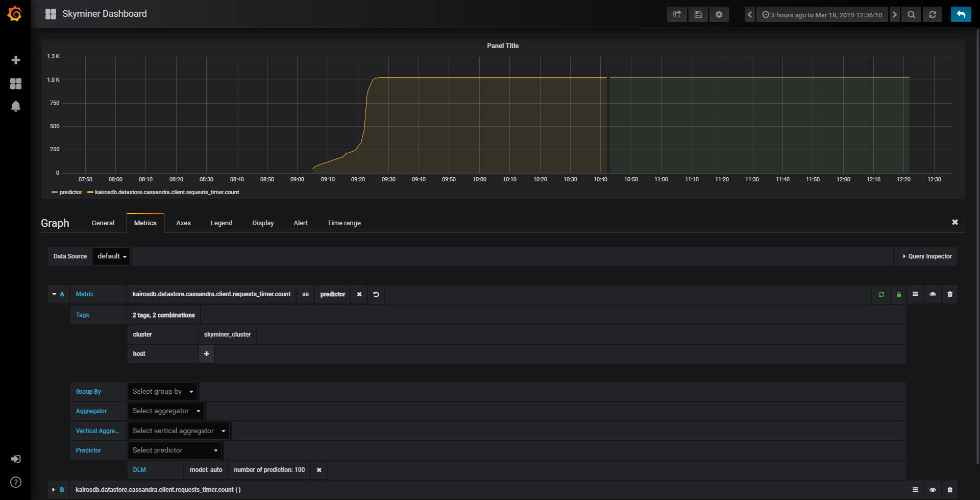
Task: Click the skyminer_cluster tag value
Action: (x=227, y=335)
